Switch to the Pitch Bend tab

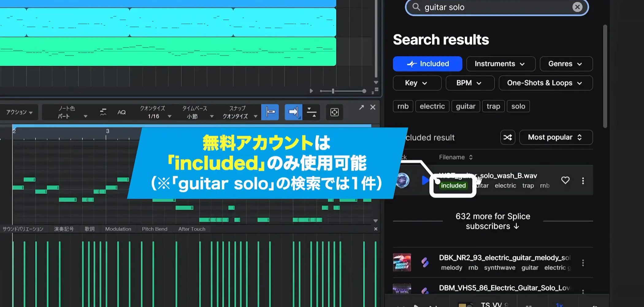[155, 229]
